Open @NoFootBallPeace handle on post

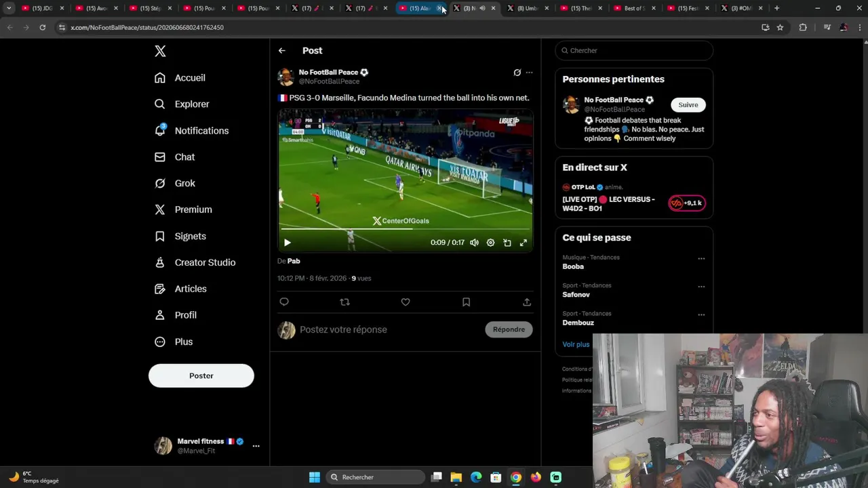(329, 81)
